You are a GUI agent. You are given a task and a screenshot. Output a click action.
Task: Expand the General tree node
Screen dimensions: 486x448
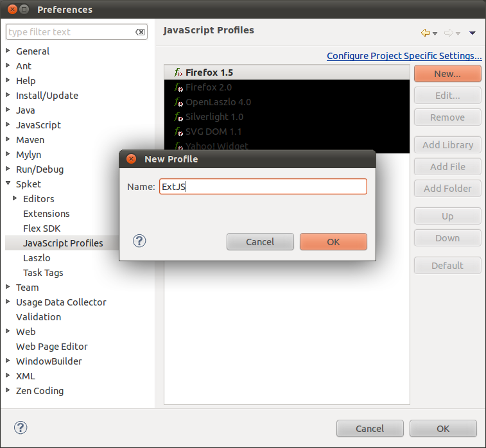(x=8, y=51)
